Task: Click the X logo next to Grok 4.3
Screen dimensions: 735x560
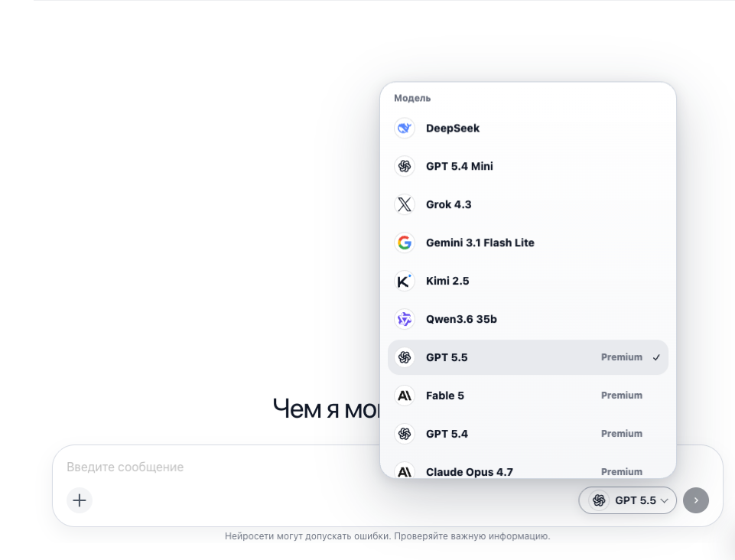Action: tap(404, 204)
